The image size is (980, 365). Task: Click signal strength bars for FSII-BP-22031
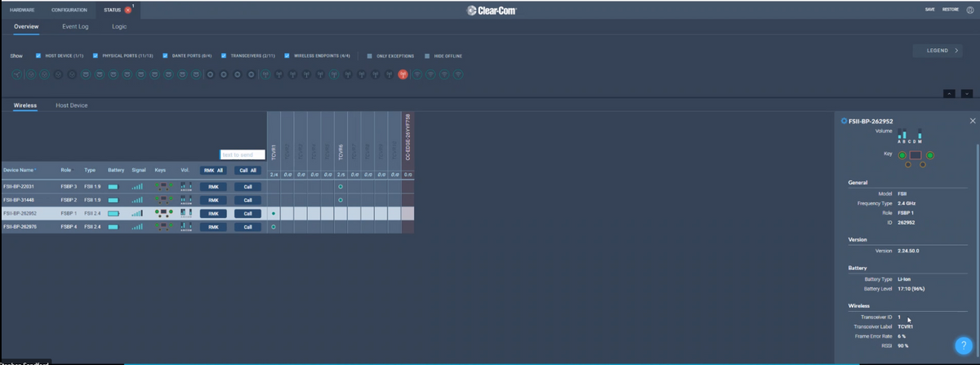137,187
